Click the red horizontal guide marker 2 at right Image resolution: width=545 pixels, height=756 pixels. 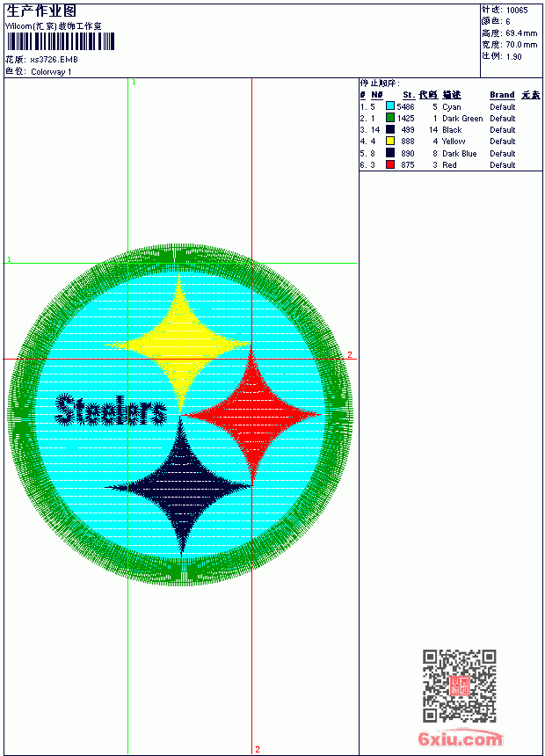[x=350, y=355]
